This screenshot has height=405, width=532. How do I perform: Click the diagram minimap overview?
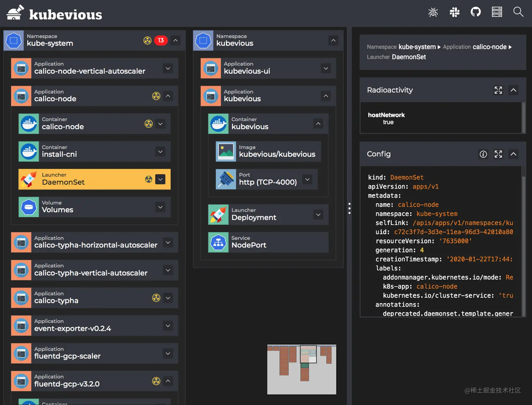(302, 369)
